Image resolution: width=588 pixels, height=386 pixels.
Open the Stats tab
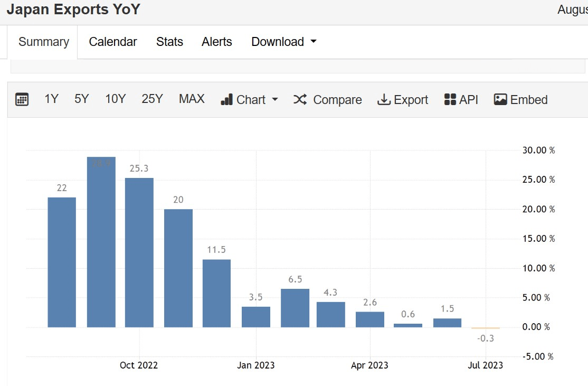[x=169, y=42]
